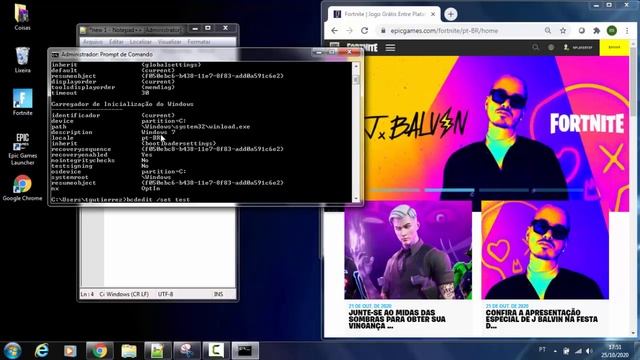Click the zoom magnifier icon in the address bar
Screen dimensions: 640x360
[548, 31]
